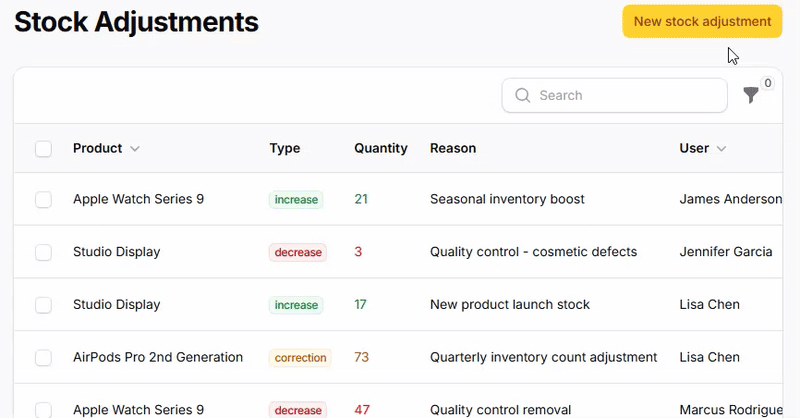
Task: Click the user James Anderson
Action: tap(731, 199)
